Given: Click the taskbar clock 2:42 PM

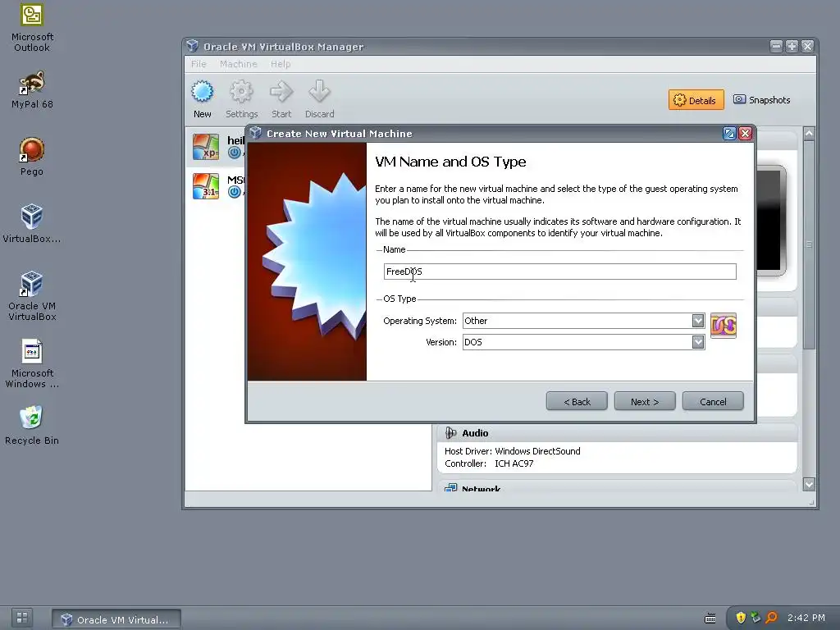Looking at the screenshot, I should pyautogui.click(x=806, y=618).
